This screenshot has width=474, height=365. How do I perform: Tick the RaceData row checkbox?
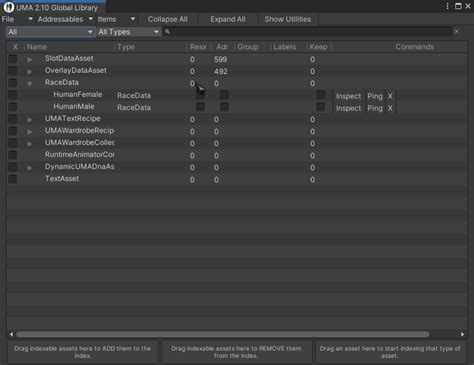[13, 83]
